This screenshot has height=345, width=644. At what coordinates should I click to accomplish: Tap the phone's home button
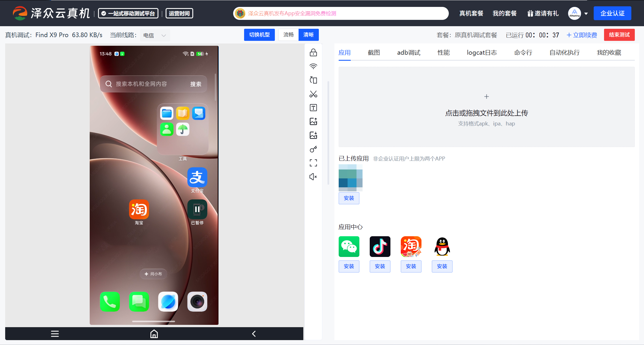click(154, 334)
